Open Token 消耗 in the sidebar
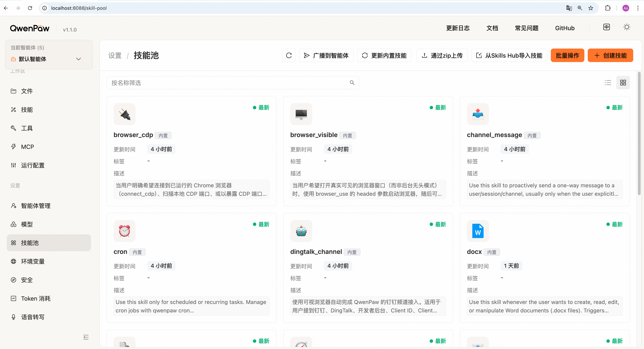 coord(49,298)
